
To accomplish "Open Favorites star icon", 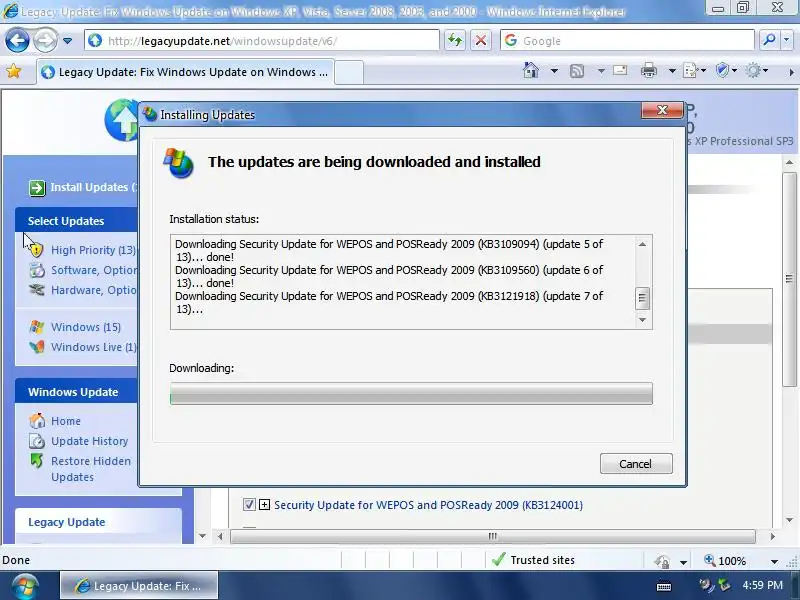I will point(14,71).
